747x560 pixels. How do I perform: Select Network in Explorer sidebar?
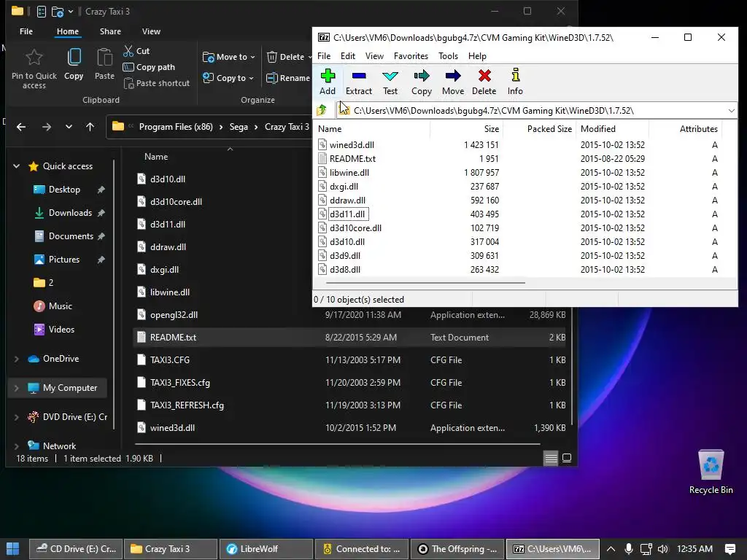point(60,446)
